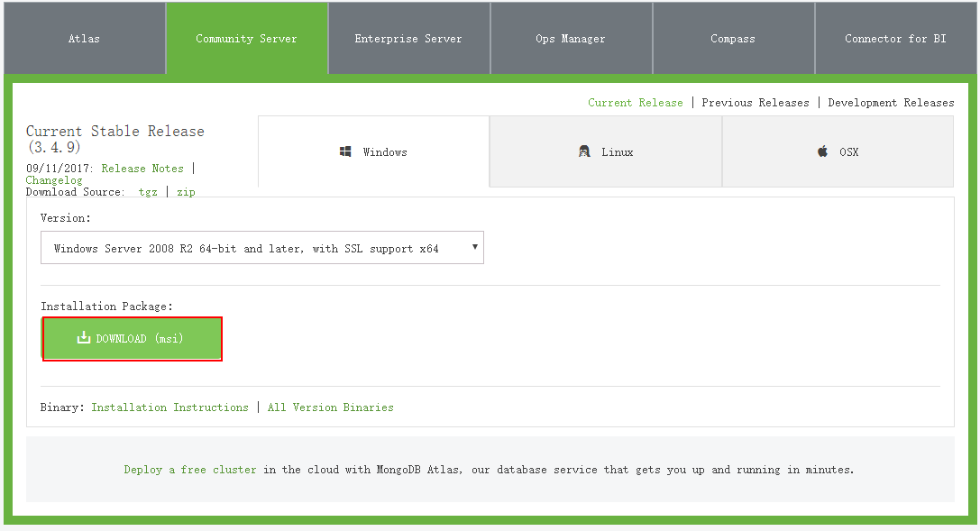Screen dimensions: 980x531
Task: Follow the Deploy a free cluster link
Action: [x=190, y=470]
